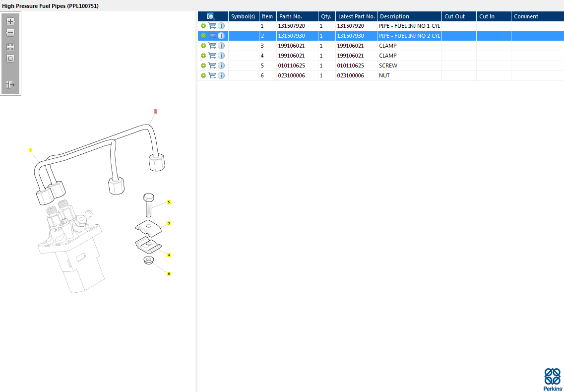Select callout 5 on the diagram
The image size is (564, 392).
(169, 202)
